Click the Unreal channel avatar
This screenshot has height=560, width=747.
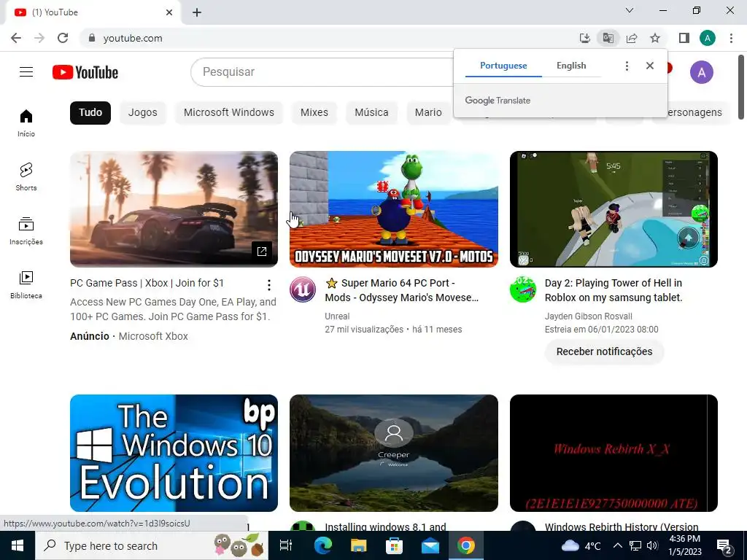tap(303, 289)
